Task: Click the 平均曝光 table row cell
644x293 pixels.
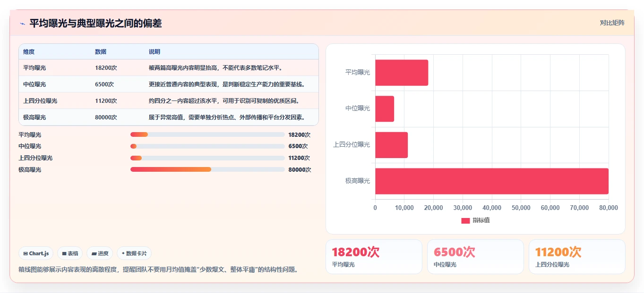Action: 34,68
